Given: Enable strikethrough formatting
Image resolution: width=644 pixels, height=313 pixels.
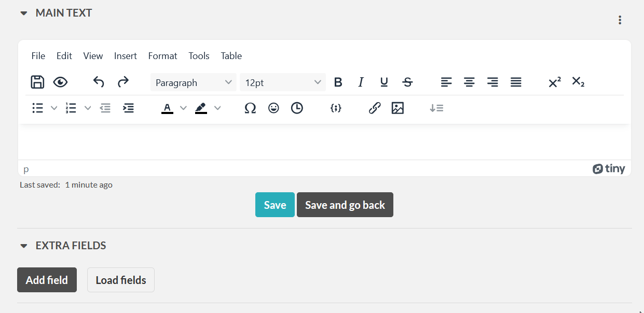Looking at the screenshot, I should point(407,82).
